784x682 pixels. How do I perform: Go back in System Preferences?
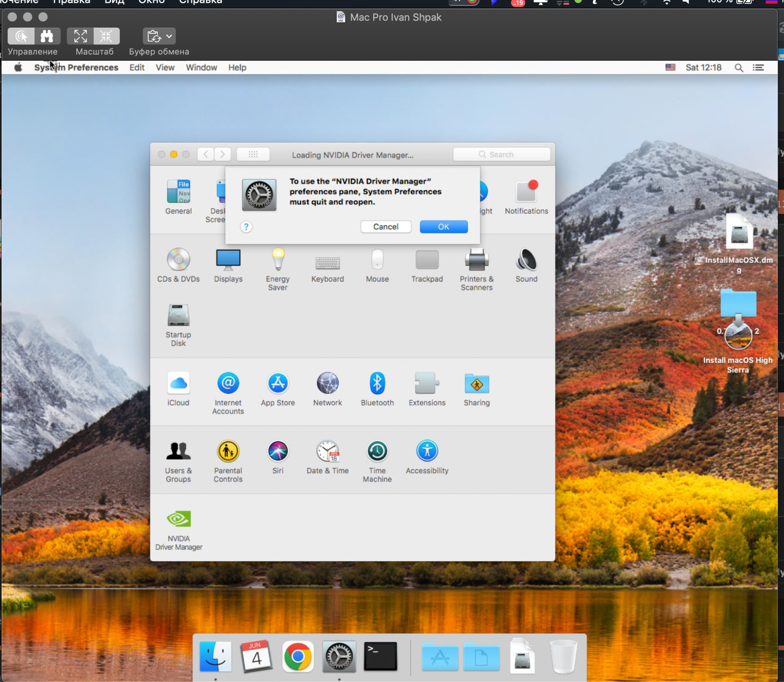(x=206, y=154)
